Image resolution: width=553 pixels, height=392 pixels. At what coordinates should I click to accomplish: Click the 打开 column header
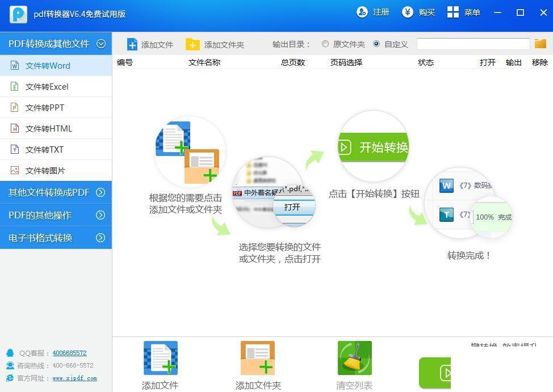487,62
